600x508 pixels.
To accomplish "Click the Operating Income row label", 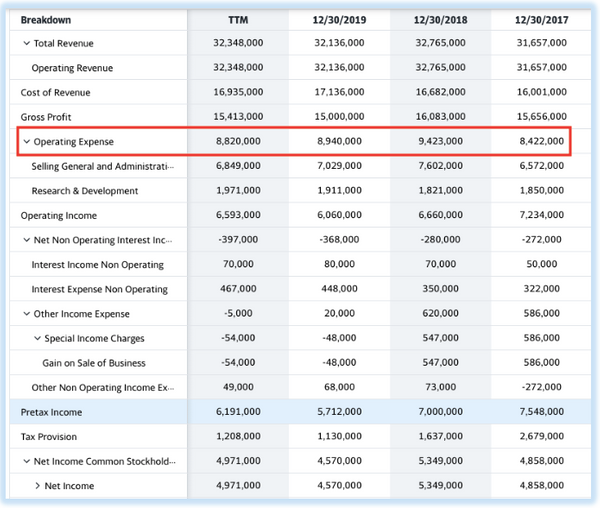I will coord(59,215).
